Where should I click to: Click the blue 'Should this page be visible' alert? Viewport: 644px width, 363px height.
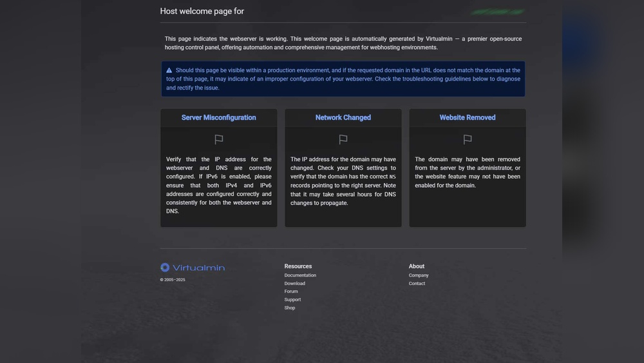coord(343,79)
